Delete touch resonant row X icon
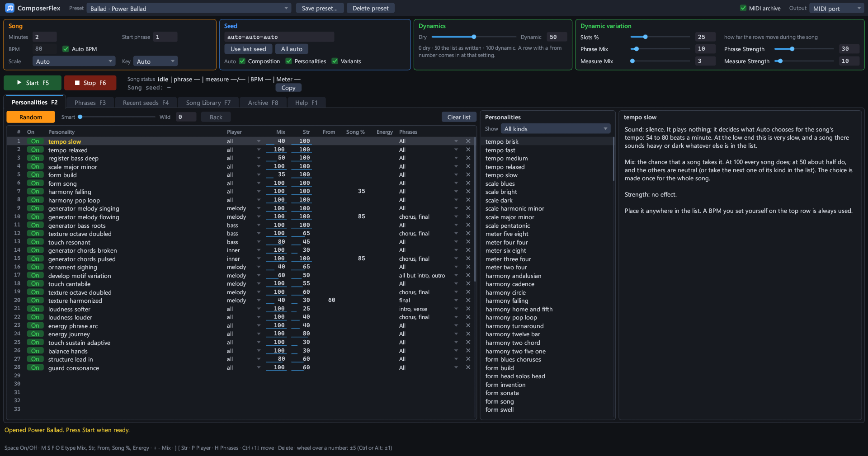 click(x=468, y=242)
